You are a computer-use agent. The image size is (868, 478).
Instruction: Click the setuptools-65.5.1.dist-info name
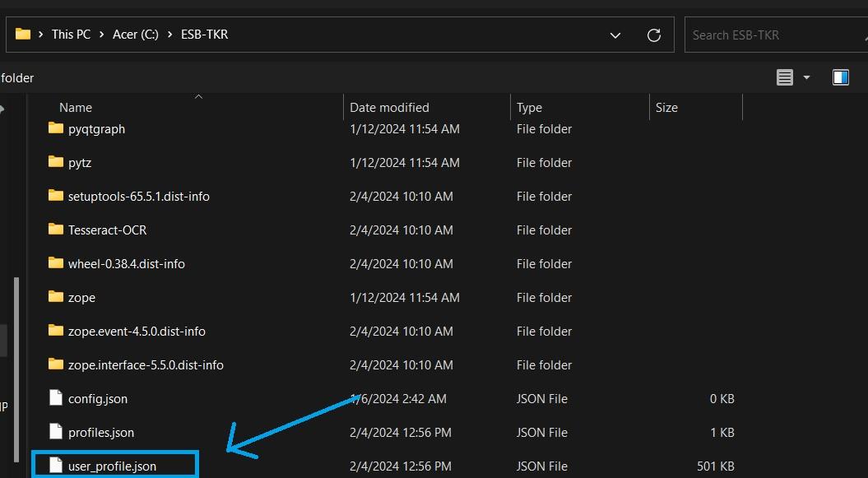139,197
